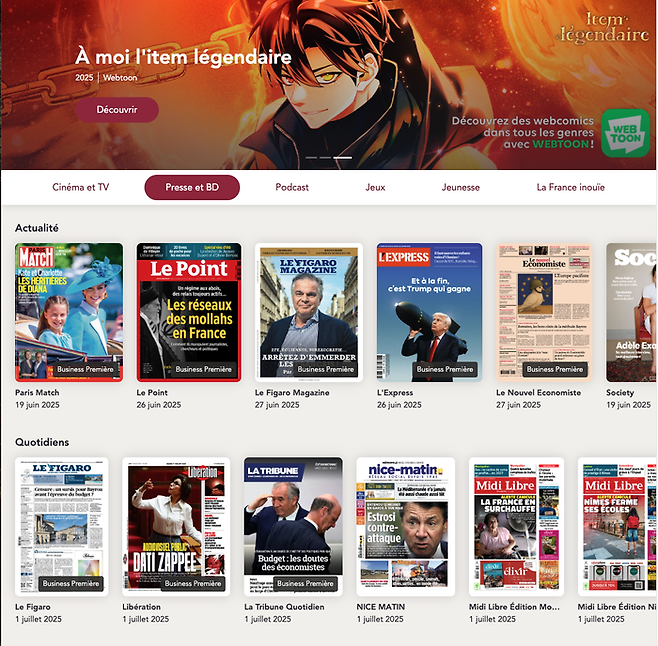Open the Nice-Matin newspaper cover
The image size is (658, 646).
click(405, 526)
